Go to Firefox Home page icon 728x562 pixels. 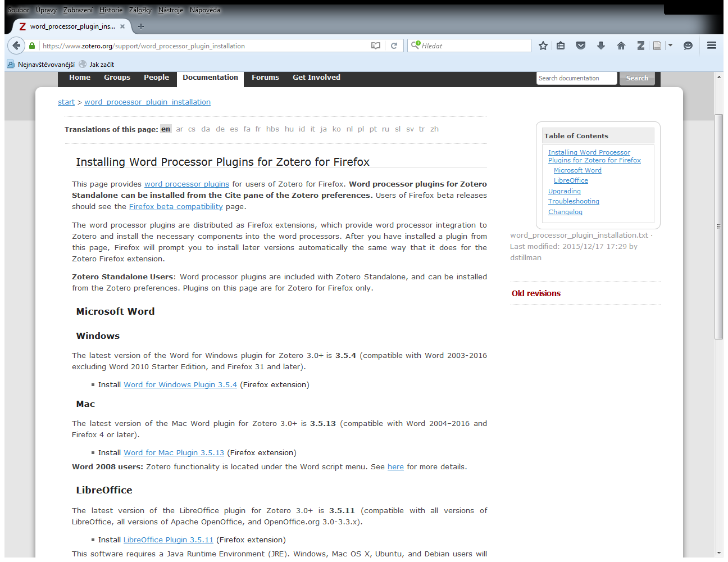pos(621,46)
